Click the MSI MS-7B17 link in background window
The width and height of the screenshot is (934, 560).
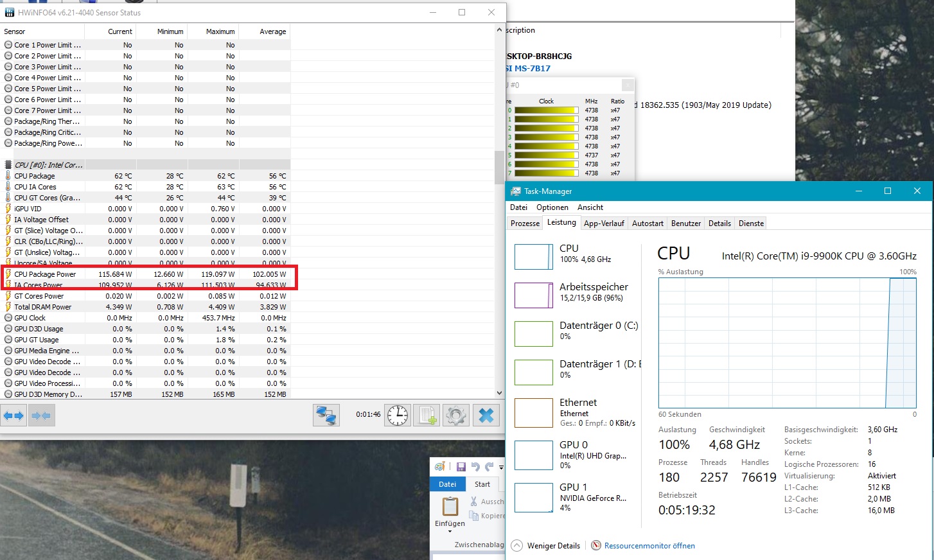coord(528,68)
